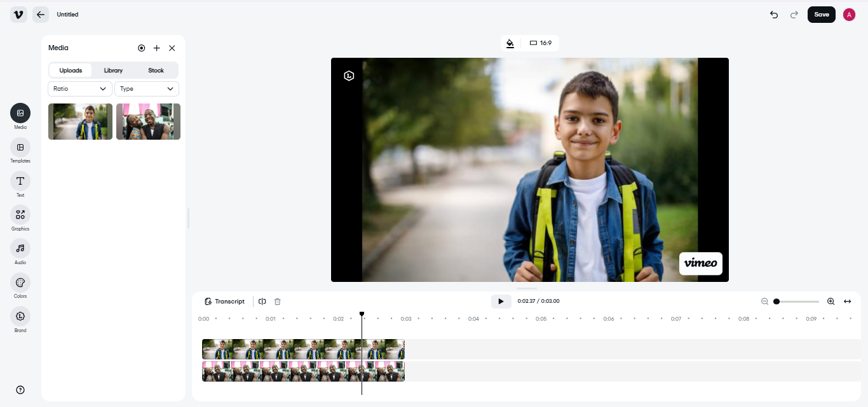
Task: Open the Transcript panel
Action: pyautogui.click(x=224, y=301)
